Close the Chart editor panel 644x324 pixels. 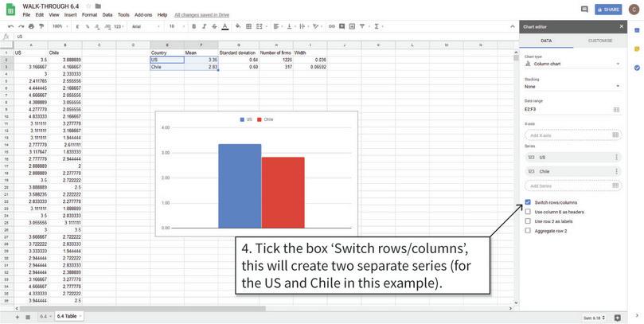tap(621, 26)
